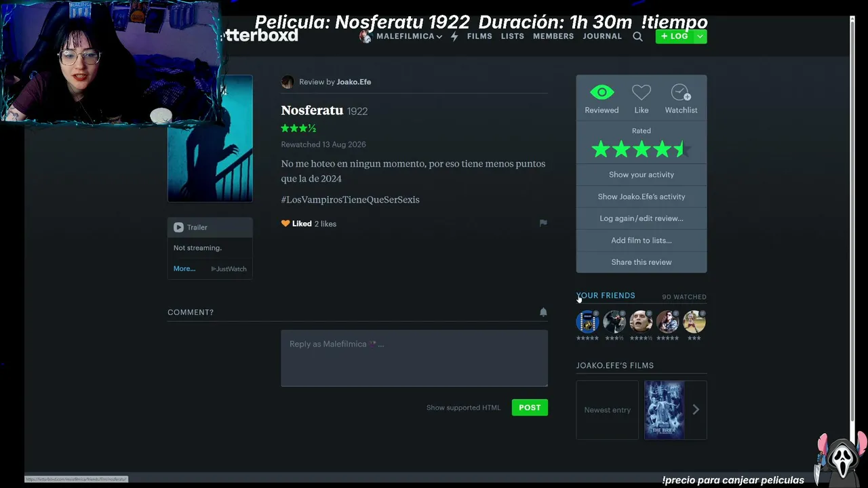Image resolution: width=868 pixels, height=488 pixels.
Task: Open the friend avatar showing a film-reel logo
Action: tap(587, 321)
